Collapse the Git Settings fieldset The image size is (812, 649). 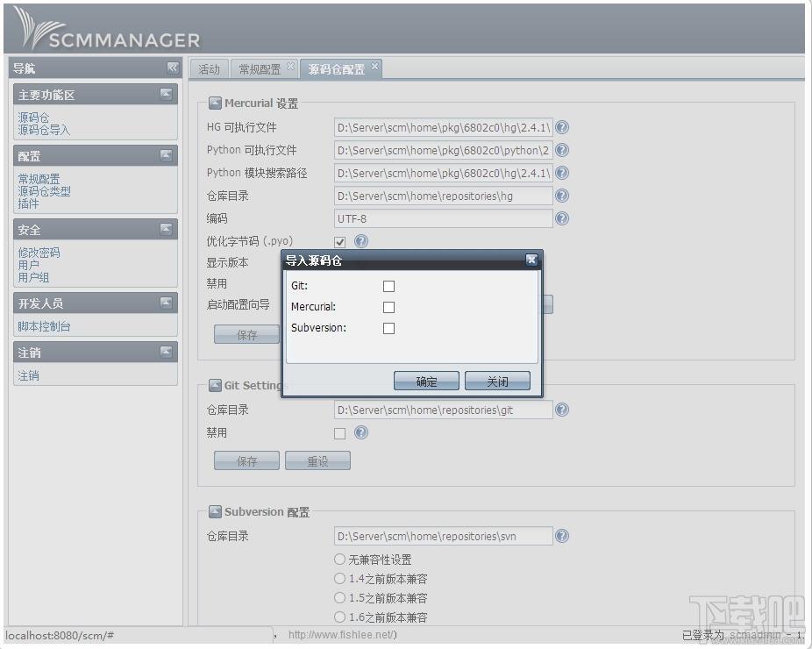point(215,385)
